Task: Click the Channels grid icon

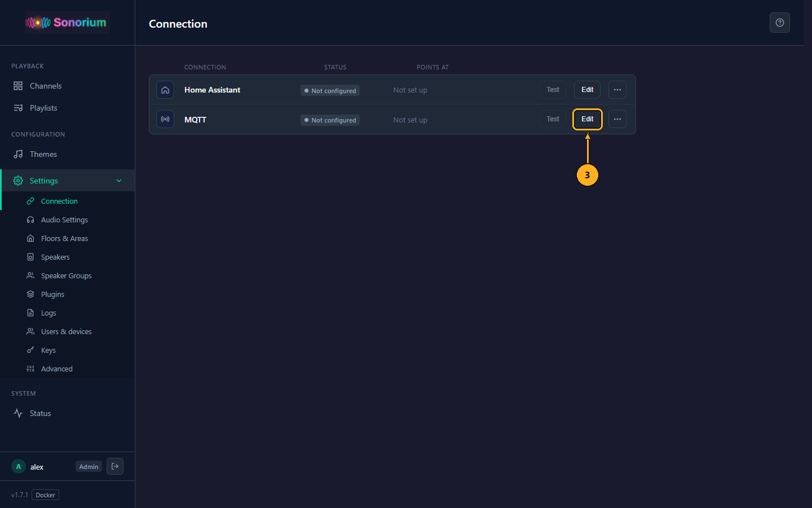Action: tap(18, 86)
